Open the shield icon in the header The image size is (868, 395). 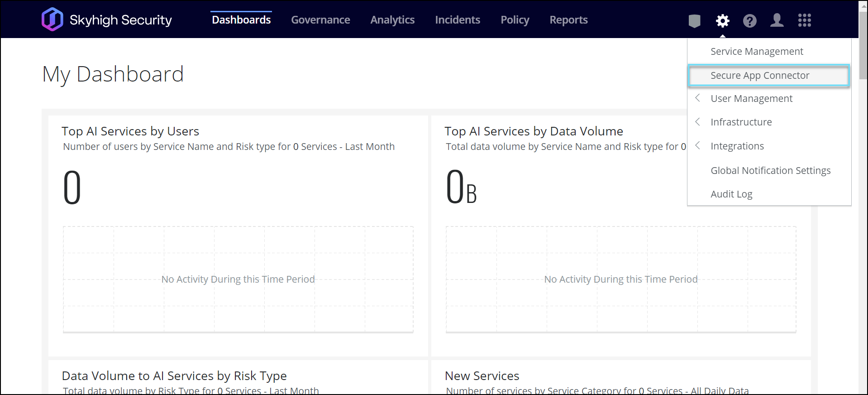[x=694, y=21]
